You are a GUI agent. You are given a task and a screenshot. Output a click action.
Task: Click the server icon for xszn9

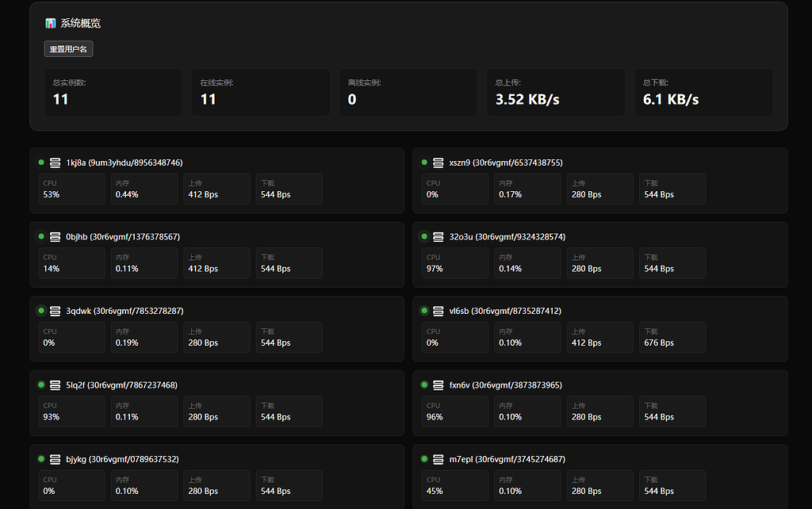coord(438,163)
